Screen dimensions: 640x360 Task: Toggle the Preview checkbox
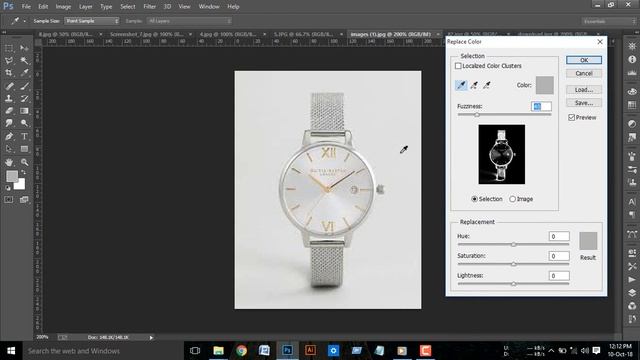click(571, 118)
